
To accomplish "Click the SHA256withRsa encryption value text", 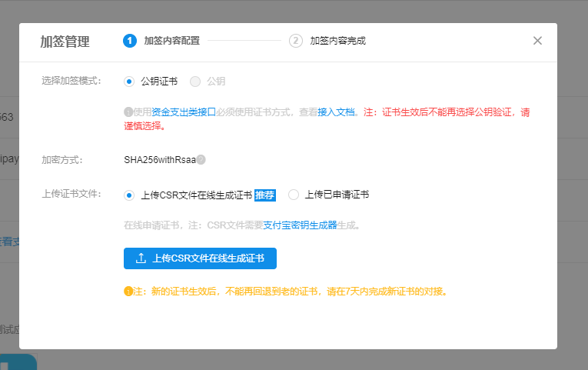I will coord(159,160).
